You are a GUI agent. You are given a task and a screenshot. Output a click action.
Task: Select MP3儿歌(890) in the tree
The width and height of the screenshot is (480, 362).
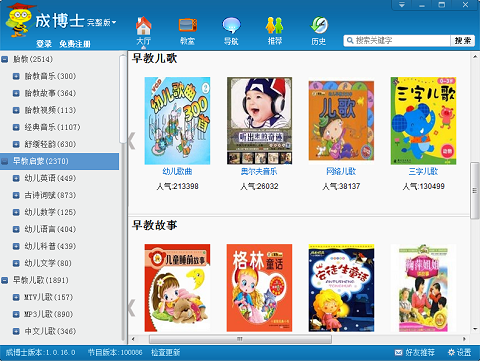[49, 314]
